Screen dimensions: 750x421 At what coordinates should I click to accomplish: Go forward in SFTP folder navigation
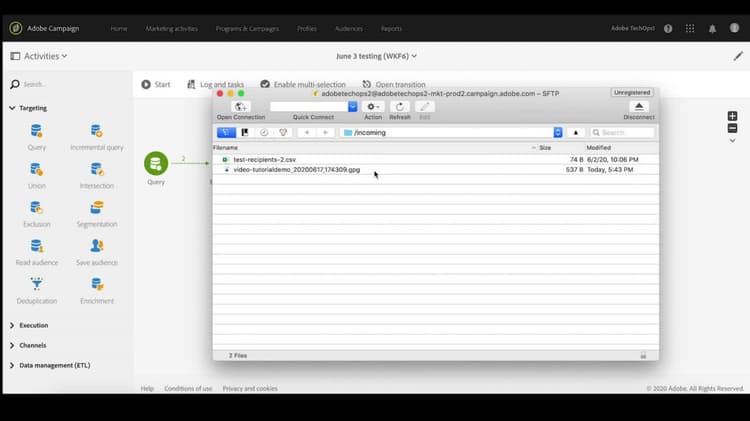tap(325, 133)
